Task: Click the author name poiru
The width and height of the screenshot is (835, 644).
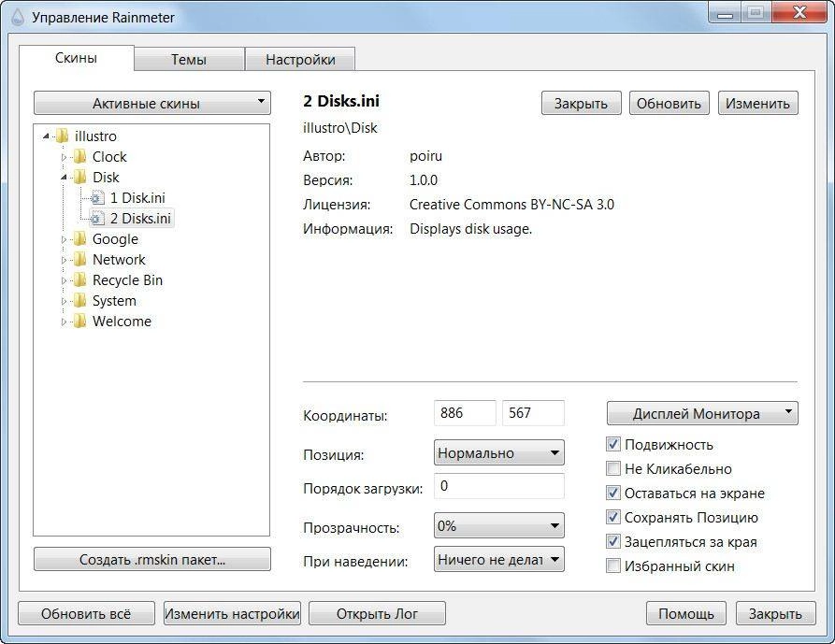Action: click(425, 156)
